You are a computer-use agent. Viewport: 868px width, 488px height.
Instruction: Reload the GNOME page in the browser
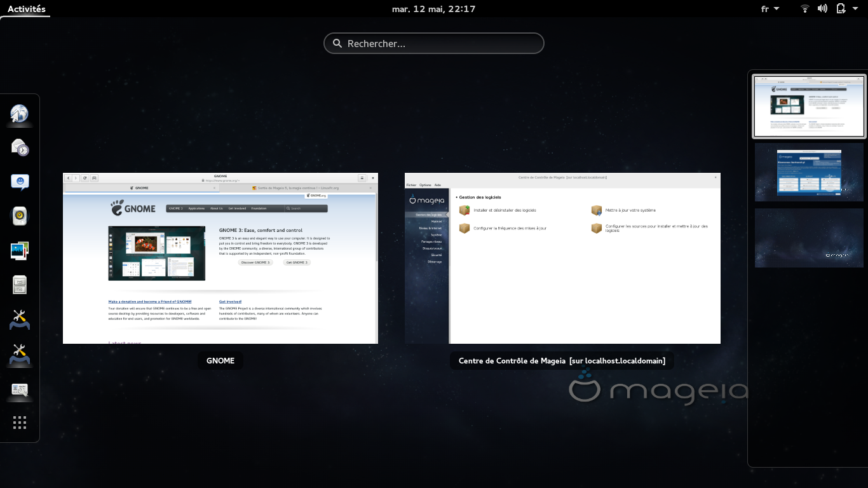(x=84, y=178)
